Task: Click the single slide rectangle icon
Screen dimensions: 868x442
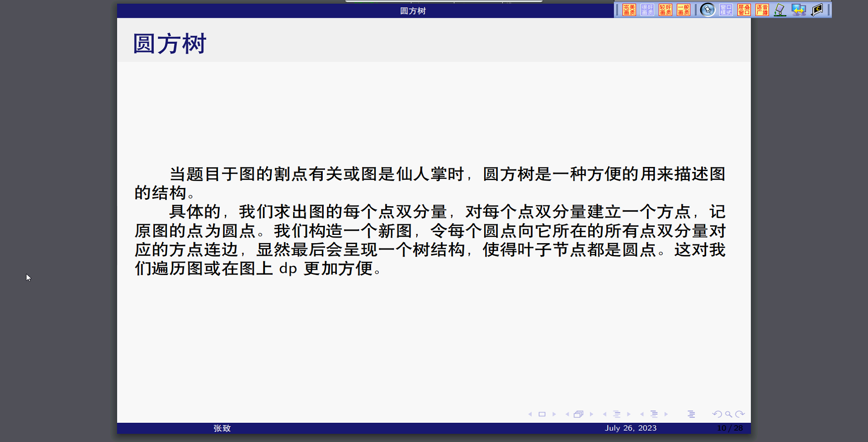Action: click(x=542, y=414)
